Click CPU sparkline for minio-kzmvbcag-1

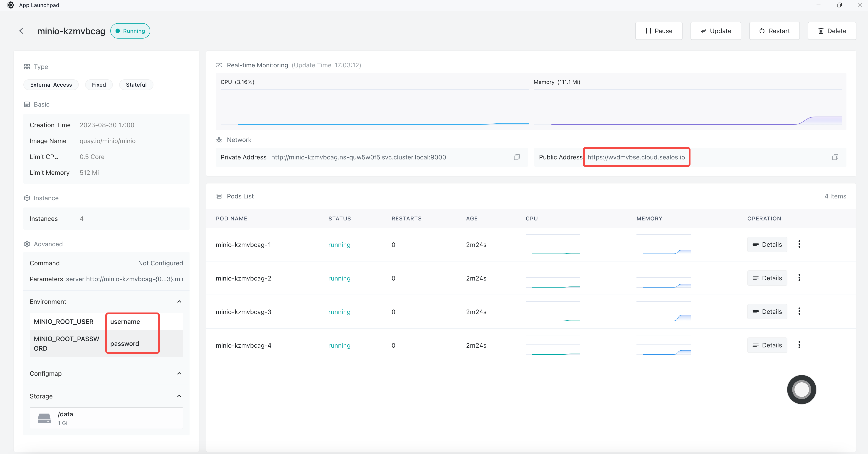click(553, 244)
